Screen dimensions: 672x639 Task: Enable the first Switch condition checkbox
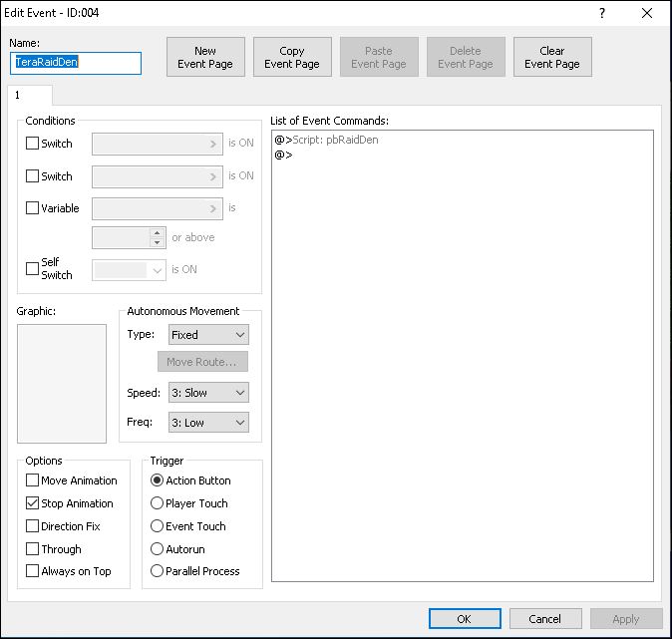click(x=33, y=144)
